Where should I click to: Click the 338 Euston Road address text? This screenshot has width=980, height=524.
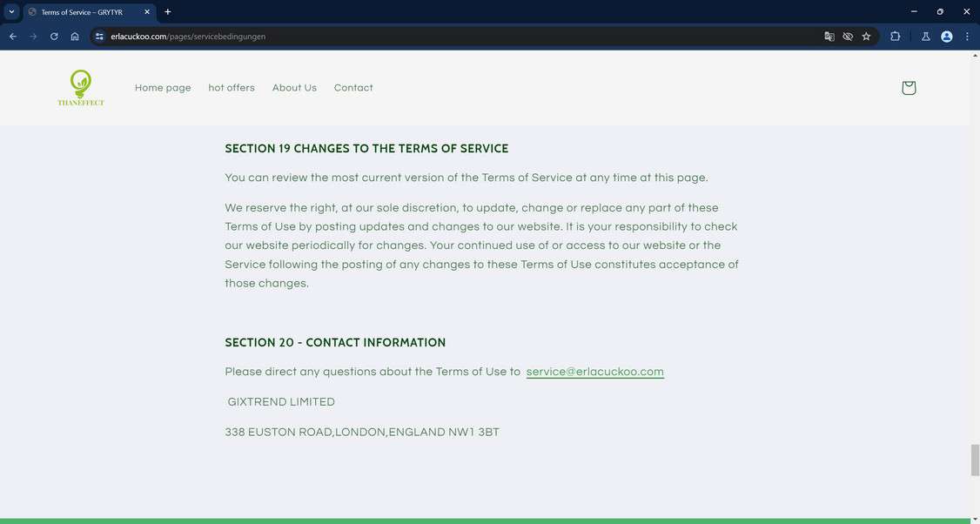click(x=362, y=432)
